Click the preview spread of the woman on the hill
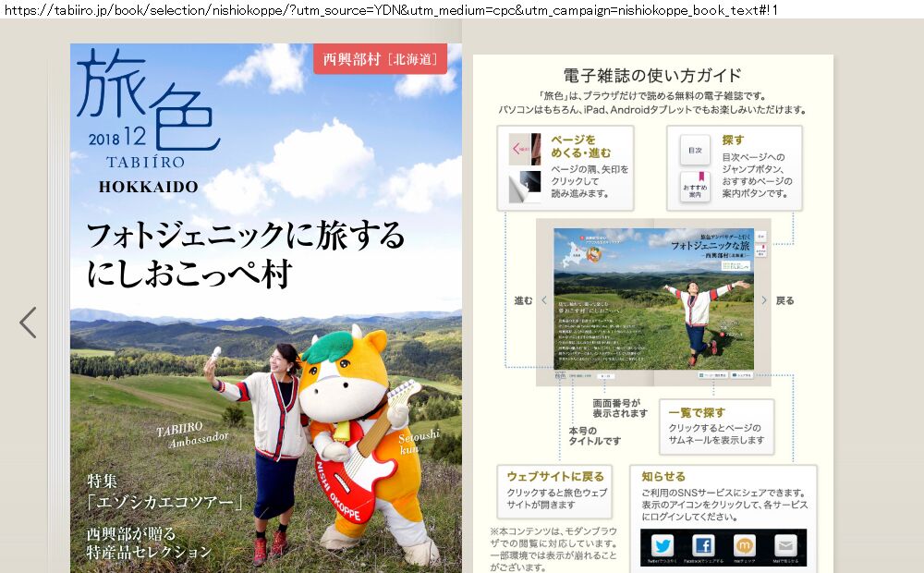The width and height of the screenshot is (924, 573). click(x=653, y=299)
